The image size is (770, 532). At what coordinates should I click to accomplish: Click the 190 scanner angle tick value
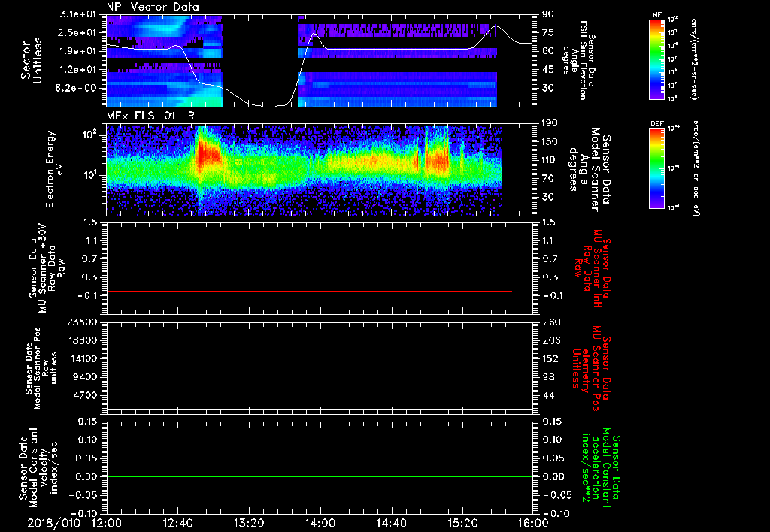tap(551, 123)
